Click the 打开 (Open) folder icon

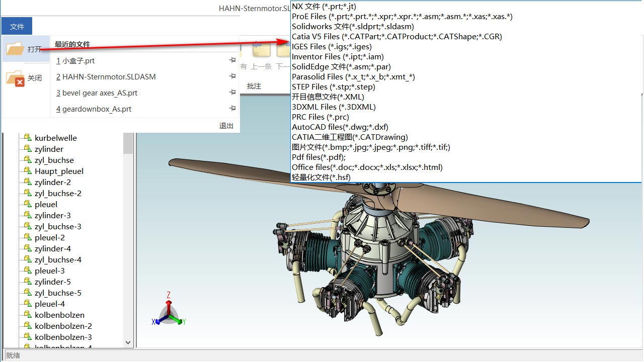(x=15, y=49)
